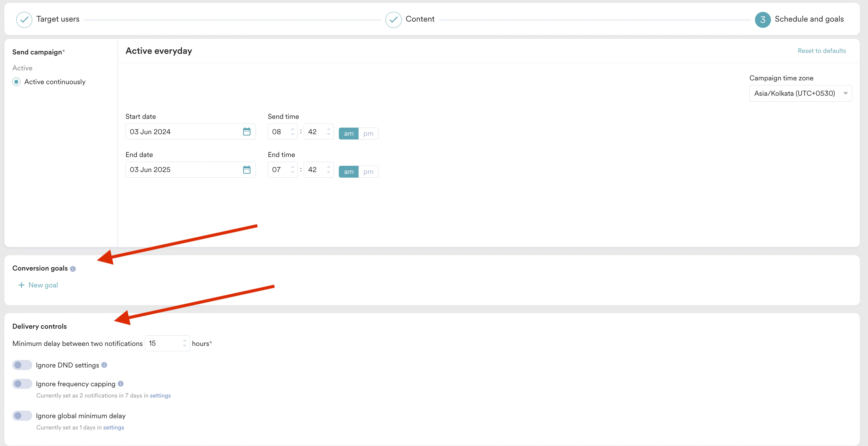Toggle Ignore frequency capping switch
The width and height of the screenshot is (868, 446).
coord(22,384)
